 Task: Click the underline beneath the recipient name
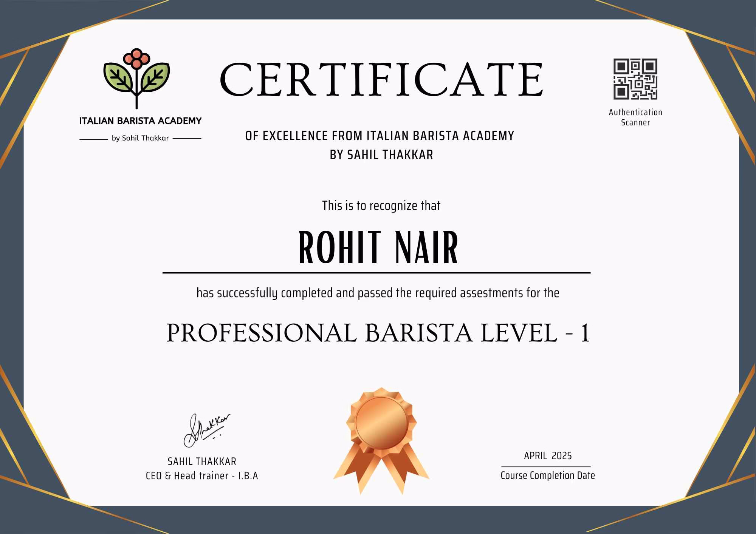coord(376,273)
